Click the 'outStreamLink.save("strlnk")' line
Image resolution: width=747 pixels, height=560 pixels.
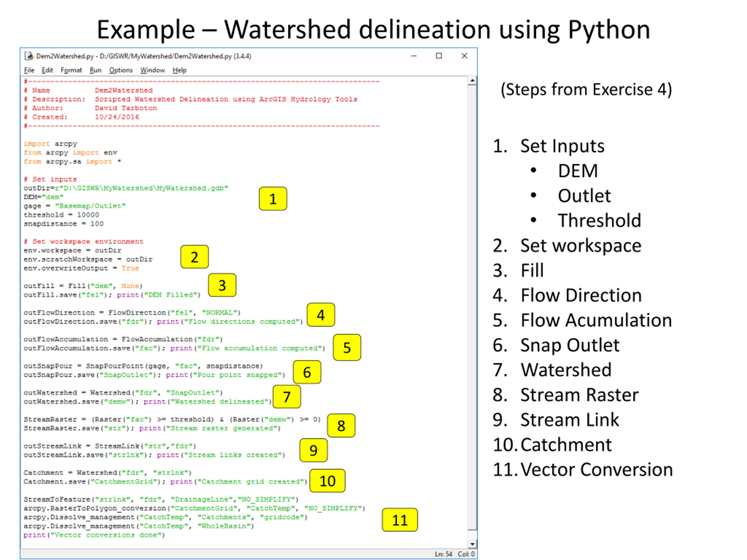point(154,455)
